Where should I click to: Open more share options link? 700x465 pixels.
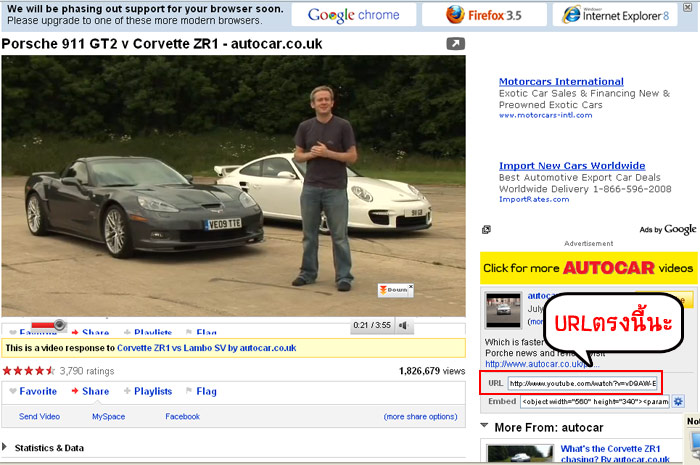[x=421, y=416]
